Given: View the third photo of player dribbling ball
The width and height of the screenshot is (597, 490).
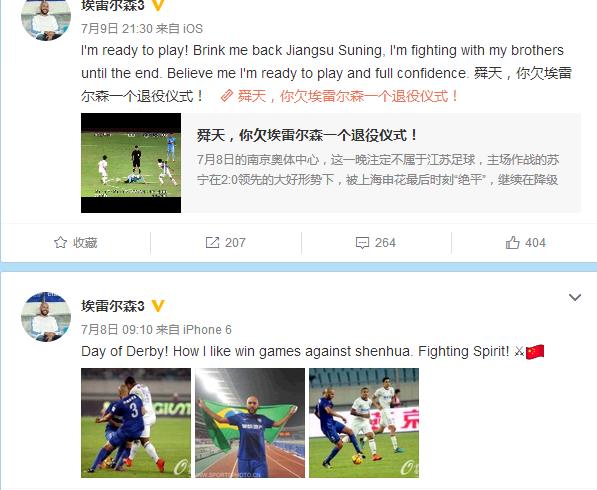Looking at the screenshot, I should [x=364, y=423].
